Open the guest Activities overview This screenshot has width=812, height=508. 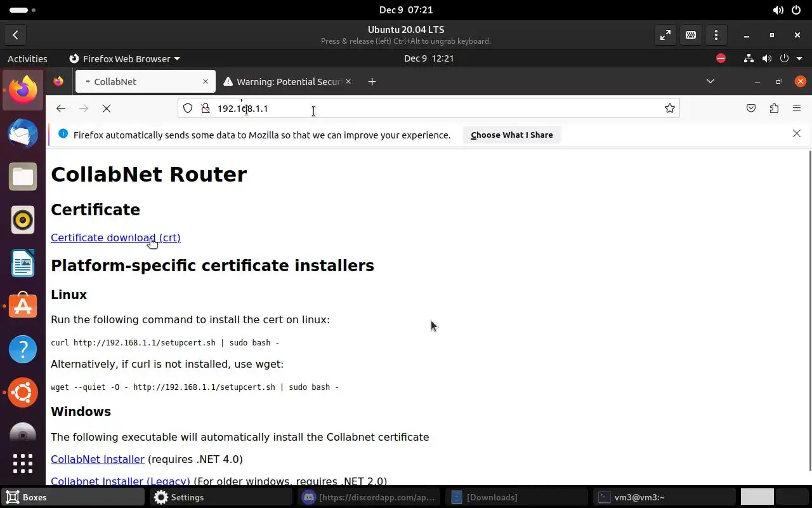tap(27, 58)
